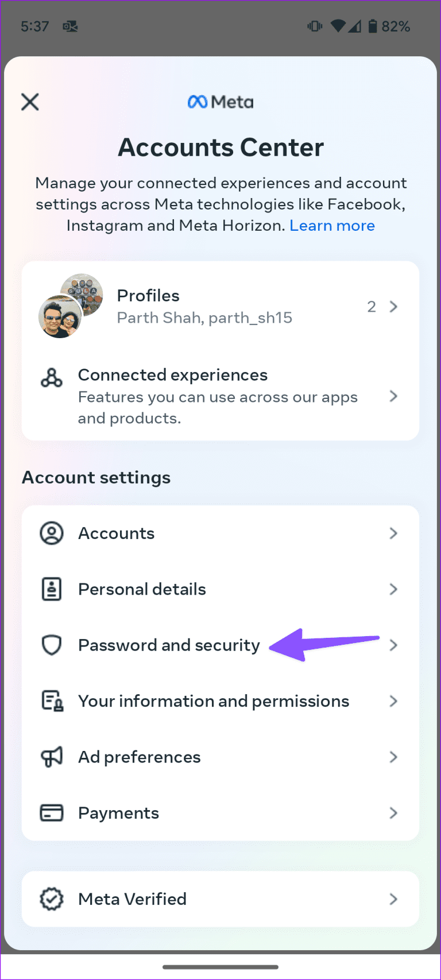Image resolution: width=441 pixels, height=980 pixels.
Task: Click the Meta logo at the top
Action: (220, 102)
